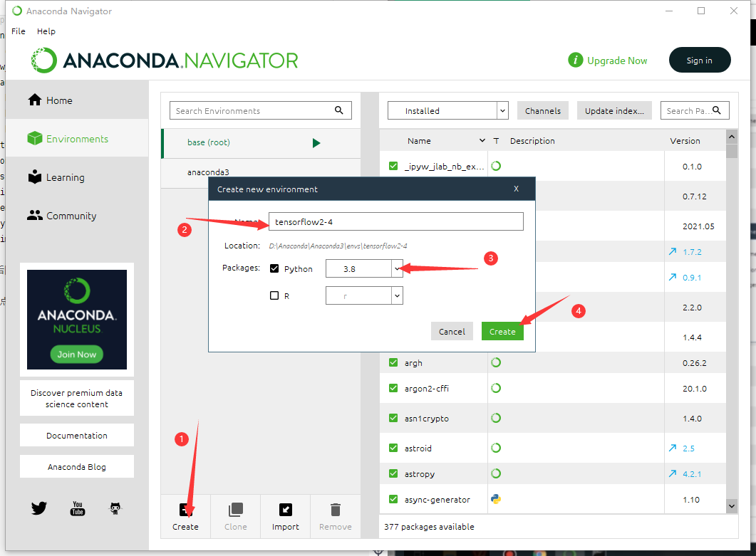Click the conda type icon for argh
Image resolution: width=756 pixels, height=556 pixels.
click(496, 362)
